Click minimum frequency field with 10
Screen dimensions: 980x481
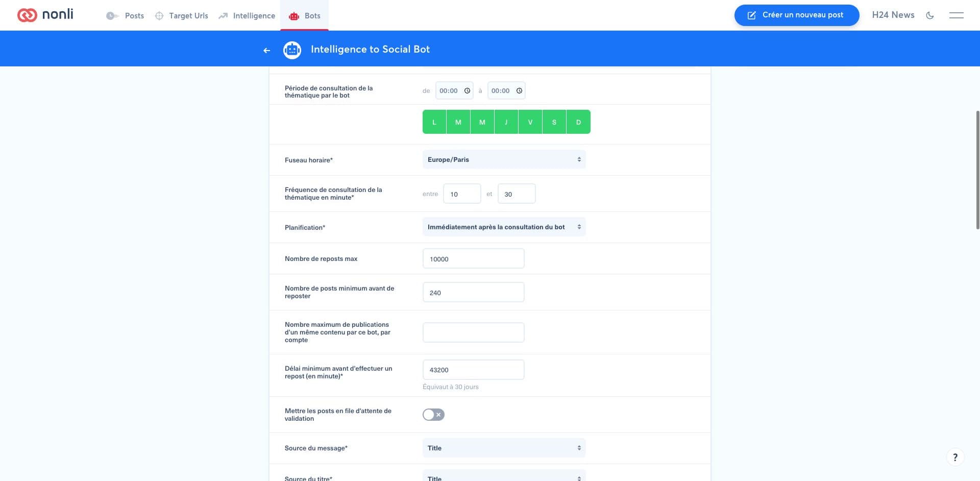pyautogui.click(x=462, y=194)
